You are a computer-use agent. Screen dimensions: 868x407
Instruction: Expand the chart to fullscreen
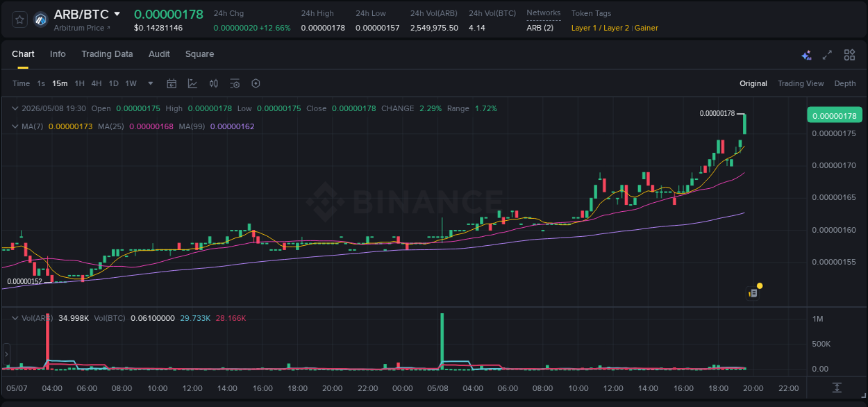tap(827, 55)
